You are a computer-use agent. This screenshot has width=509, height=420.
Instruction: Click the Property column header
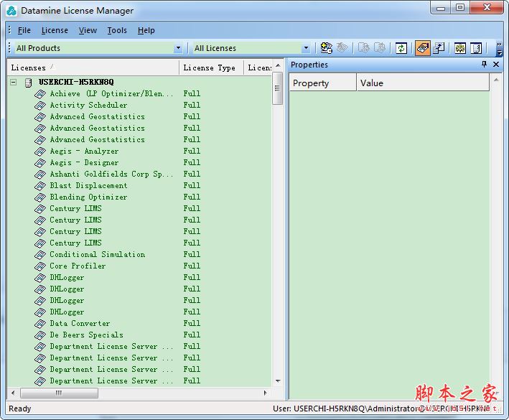[323, 83]
